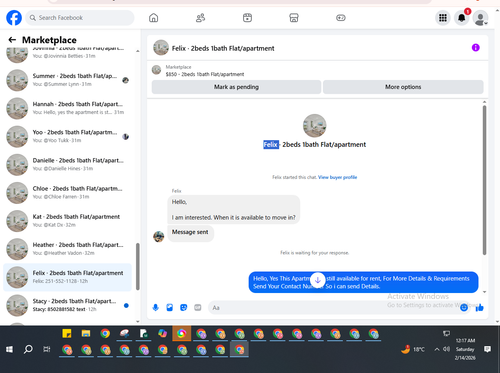Open the account profile menu
This screenshot has height=373, width=500.
pyautogui.click(x=480, y=18)
